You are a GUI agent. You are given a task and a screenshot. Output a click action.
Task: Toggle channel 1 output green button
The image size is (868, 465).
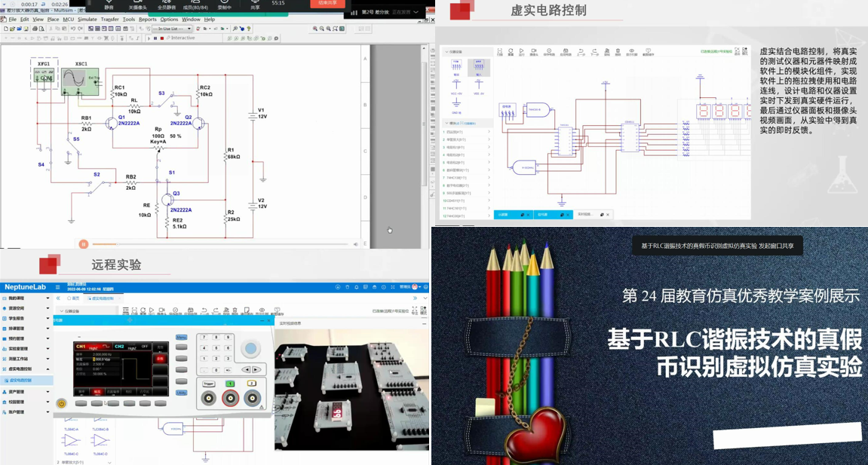coord(230,384)
